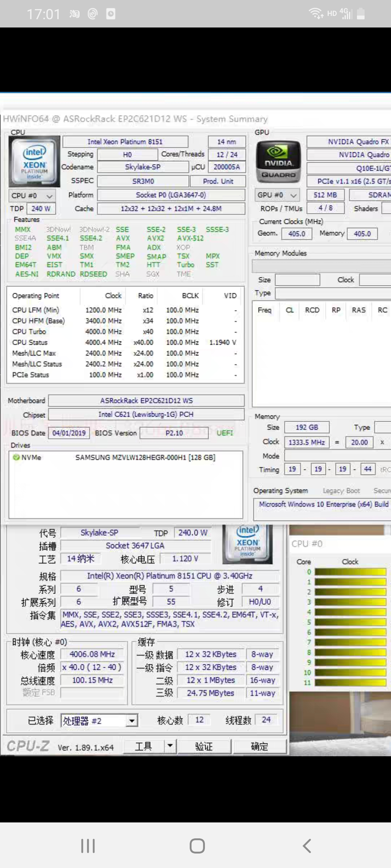Tap the Wi-Fi icon in status bar
Screen dimensions: 391x868
pos(316,14)
